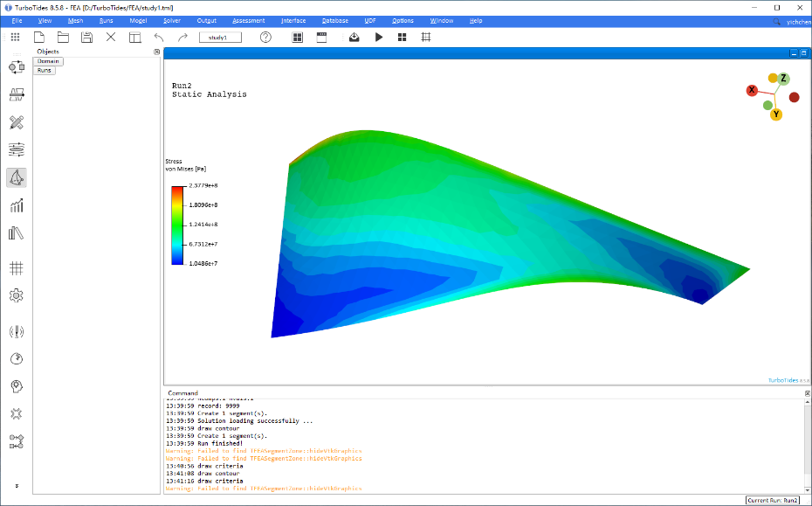Open the Assessment menu
Screen dimensions: 812x506
click(249, 21)
